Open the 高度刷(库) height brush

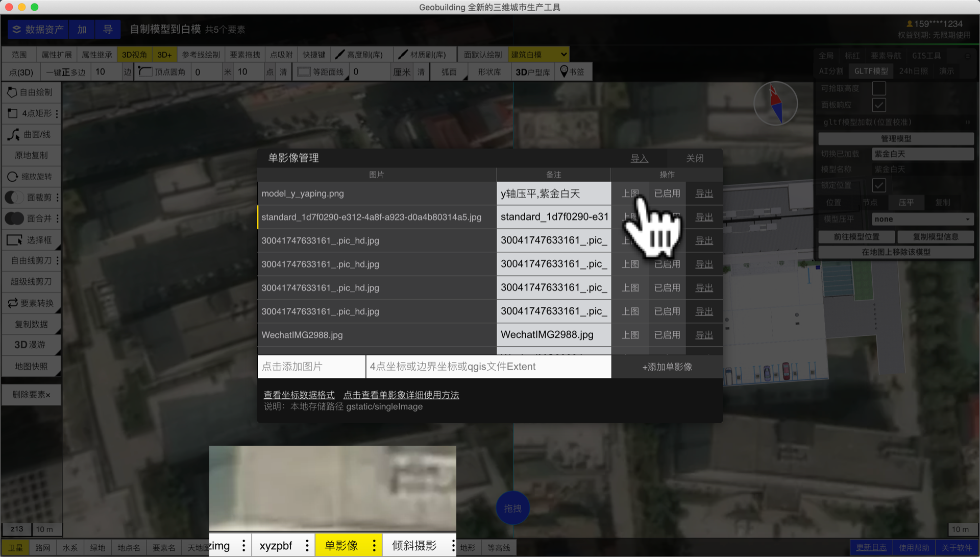pyautogui.click(x=359, y=55)
